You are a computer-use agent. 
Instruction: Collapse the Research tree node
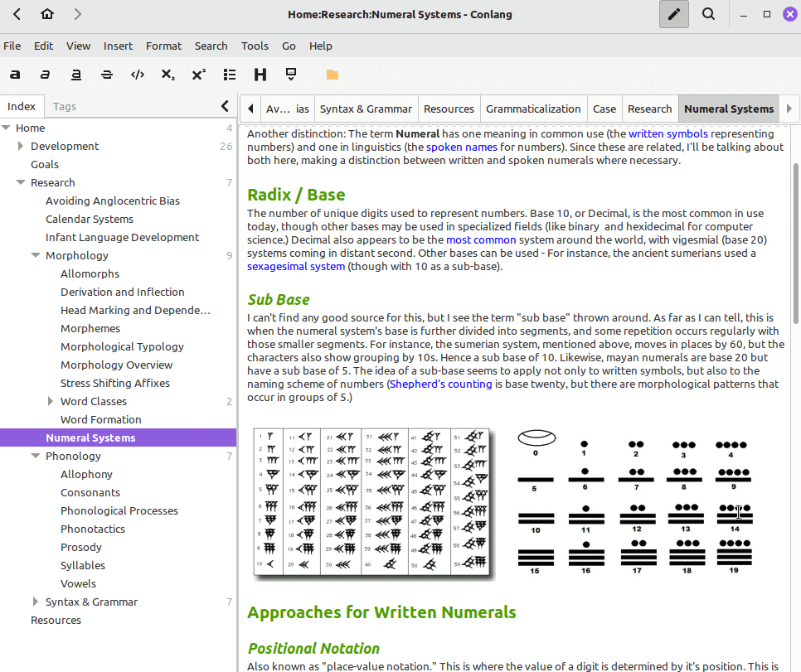point(21,182)
